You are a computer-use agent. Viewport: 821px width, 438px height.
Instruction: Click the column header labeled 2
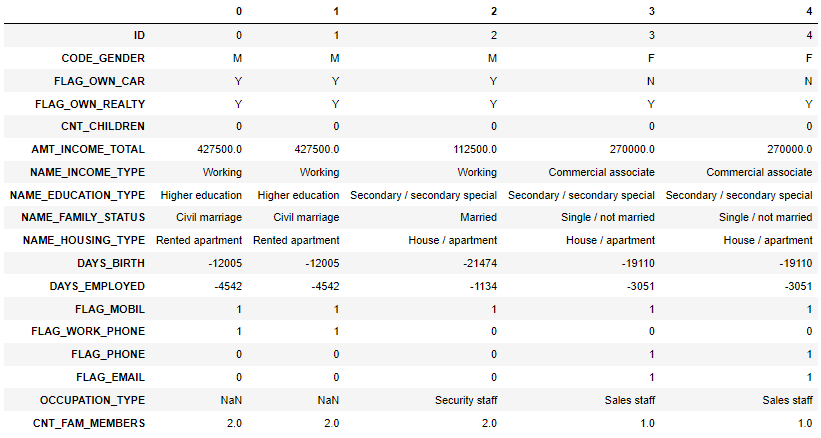pyautogui.click(x=494, y=12)
